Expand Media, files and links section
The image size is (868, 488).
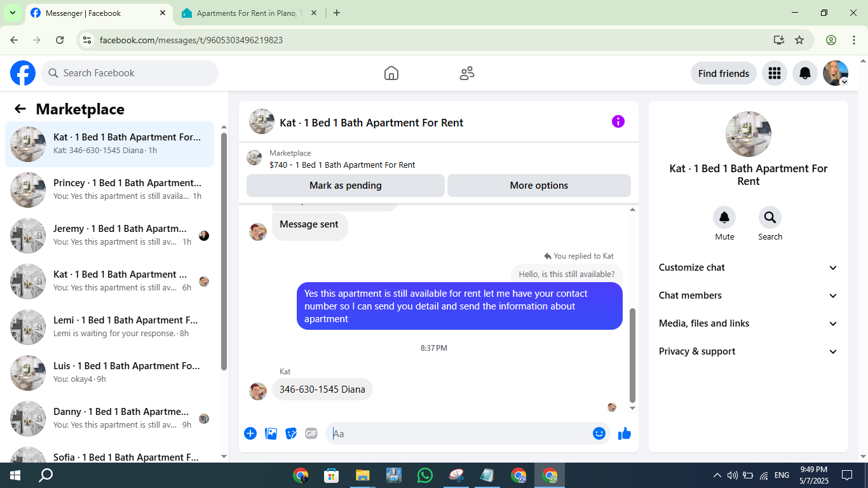tap(749, 323)
